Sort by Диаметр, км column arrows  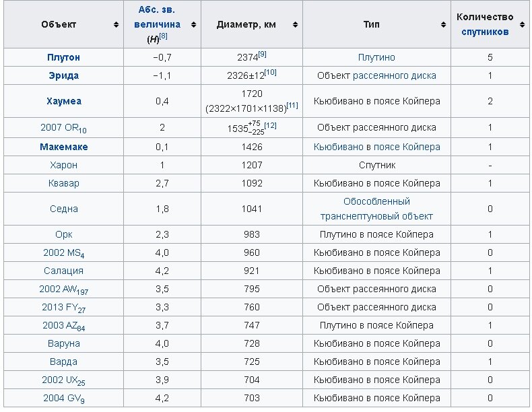295,25
